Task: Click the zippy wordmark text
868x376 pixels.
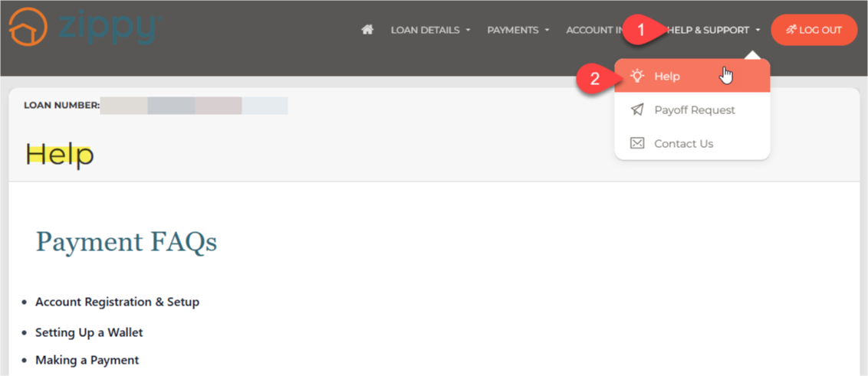Action: (110, 29)
